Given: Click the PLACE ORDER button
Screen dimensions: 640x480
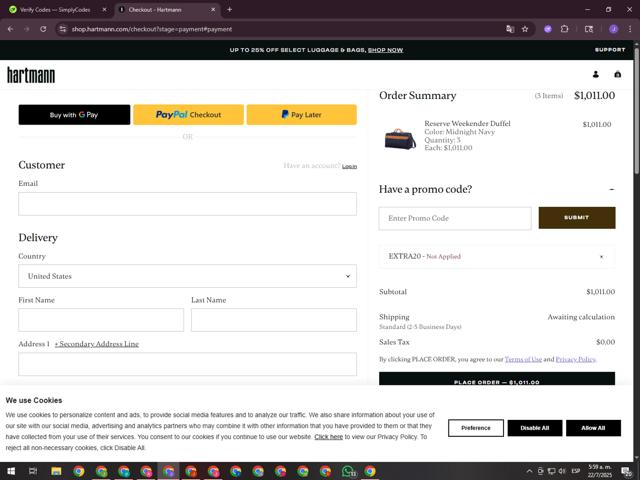Looking at the screenshot, I should click(497, 379).
